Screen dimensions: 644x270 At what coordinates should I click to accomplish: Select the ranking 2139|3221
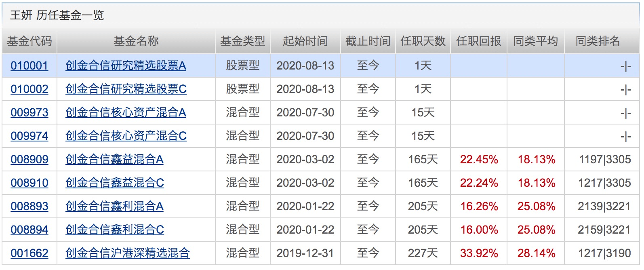click(604, 207)
